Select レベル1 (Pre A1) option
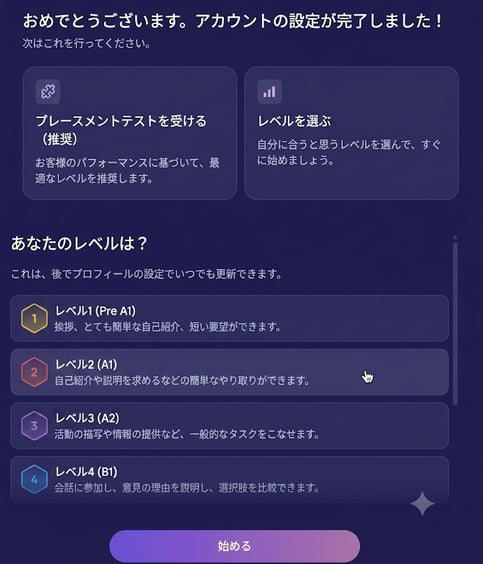This screenshot has width=483, height=564. click(229, 318)
